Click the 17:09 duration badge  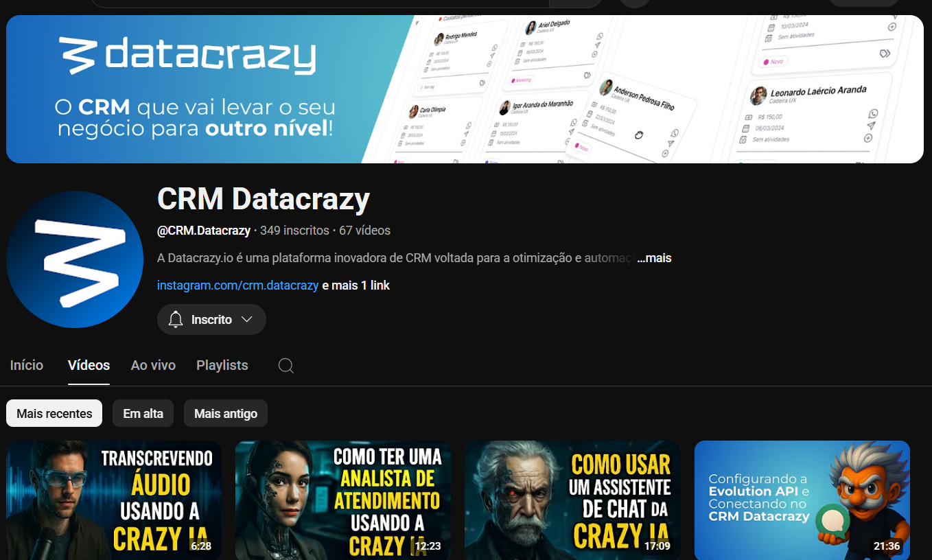coord(657,546)
